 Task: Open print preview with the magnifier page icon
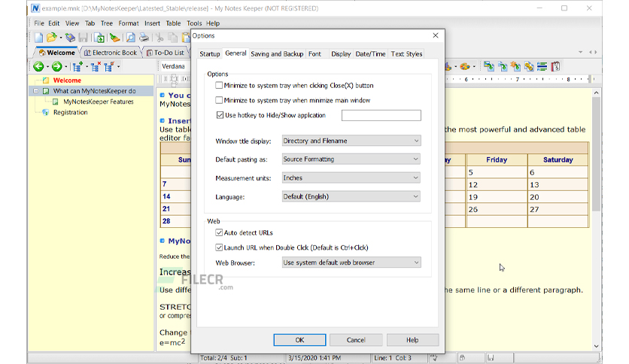coord(130,38)
